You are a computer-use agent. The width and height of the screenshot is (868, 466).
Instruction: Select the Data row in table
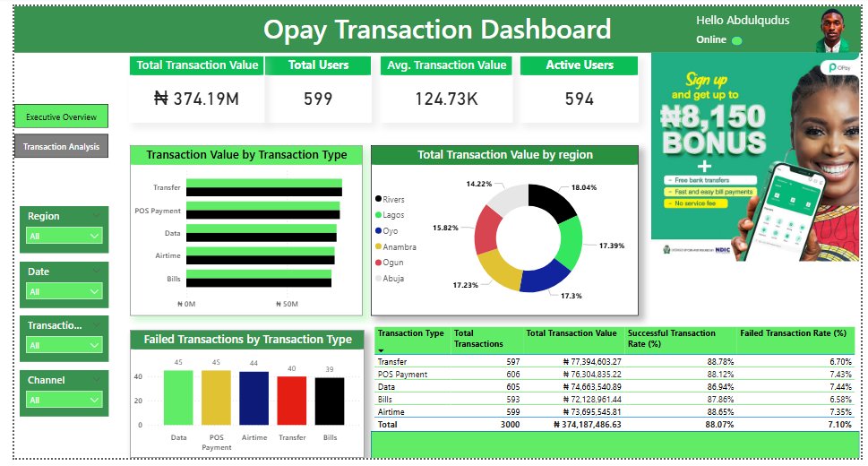614,387
